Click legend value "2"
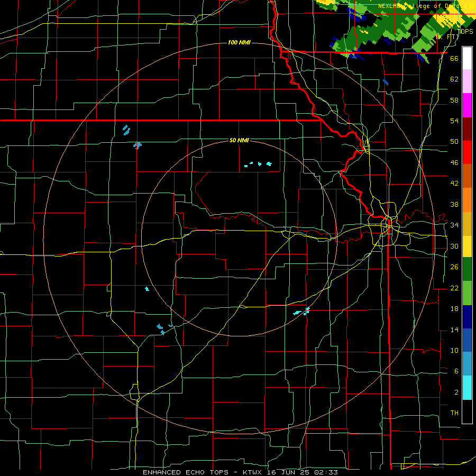 tap(456, 392)
